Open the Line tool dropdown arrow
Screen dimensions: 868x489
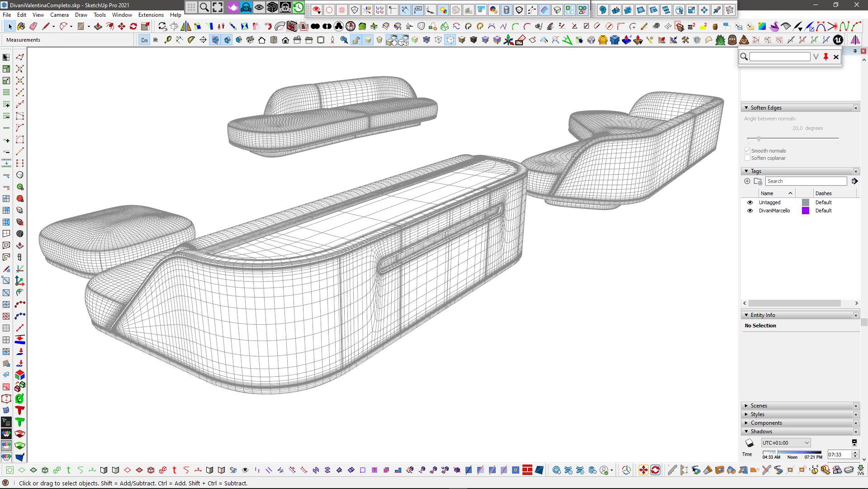pos(53,27)
